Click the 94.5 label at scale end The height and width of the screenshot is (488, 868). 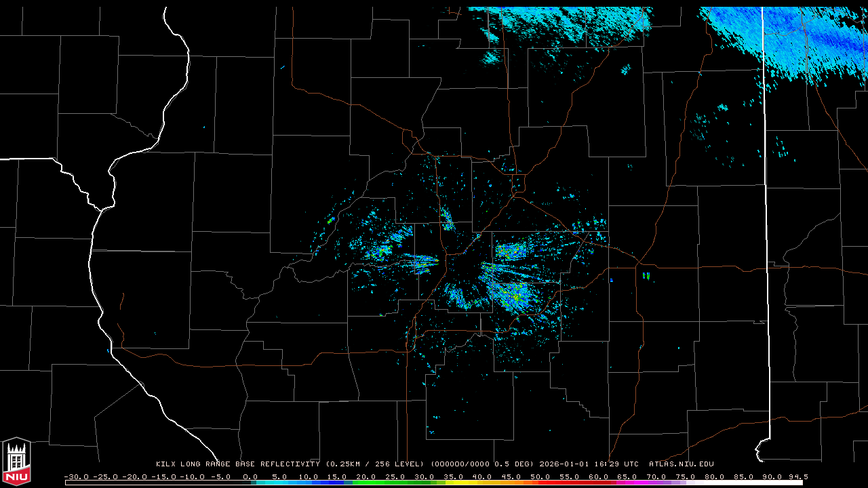[797, 476]
